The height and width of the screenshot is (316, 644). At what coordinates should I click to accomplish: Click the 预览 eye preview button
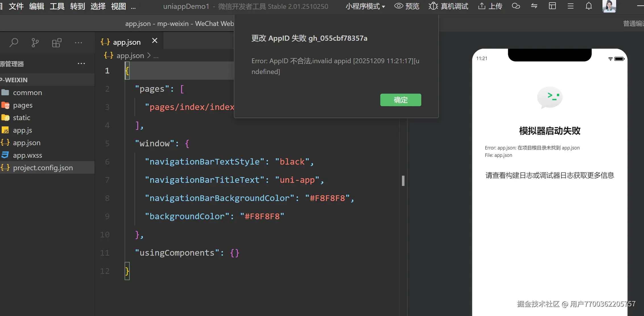[x=407, y=6]
